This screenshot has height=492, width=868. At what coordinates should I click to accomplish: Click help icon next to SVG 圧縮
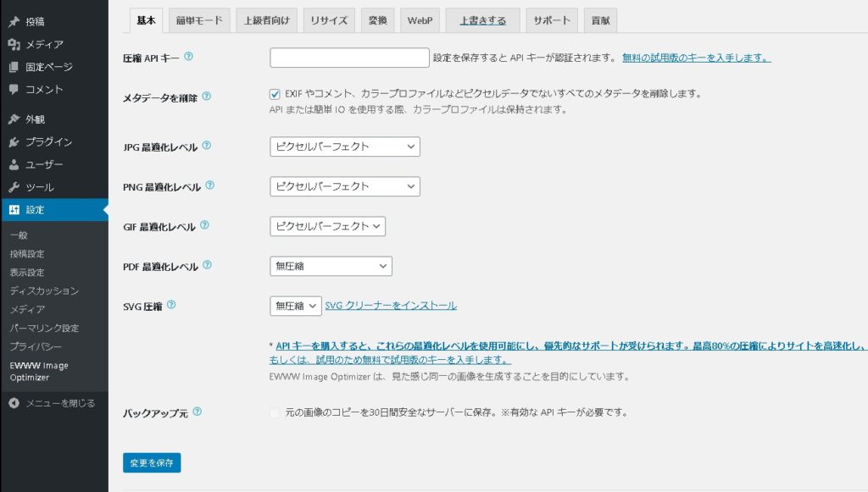(x=171, y=304)
